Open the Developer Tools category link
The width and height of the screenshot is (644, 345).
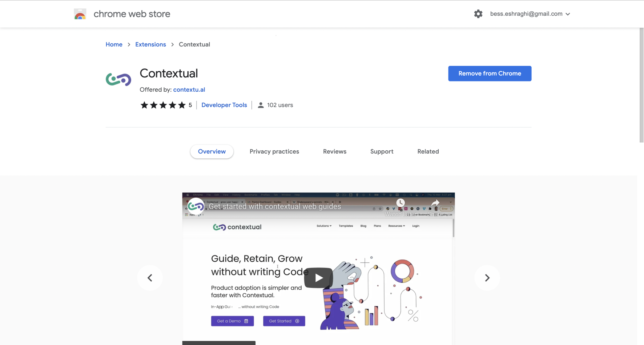click(224, 105)
